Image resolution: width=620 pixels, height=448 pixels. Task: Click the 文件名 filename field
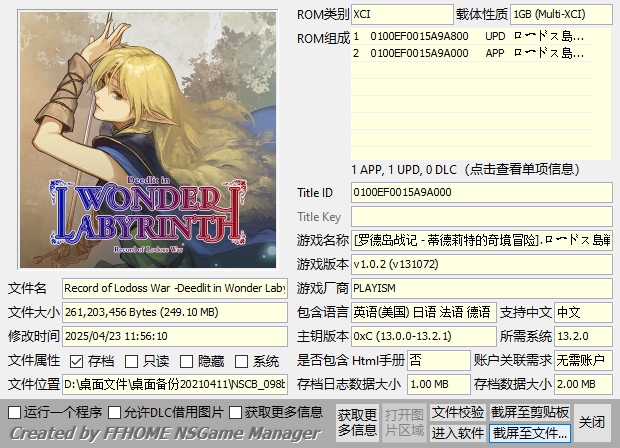pos(175,288)
